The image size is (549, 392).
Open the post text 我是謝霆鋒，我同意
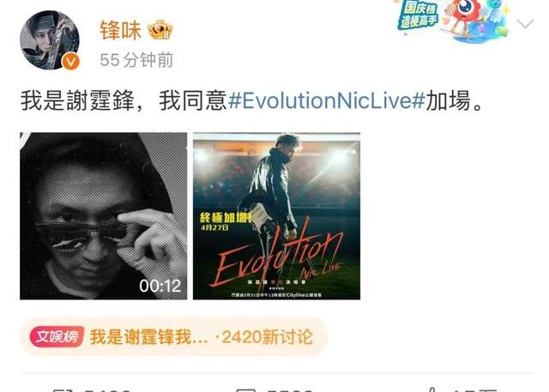tap(124, 101)
